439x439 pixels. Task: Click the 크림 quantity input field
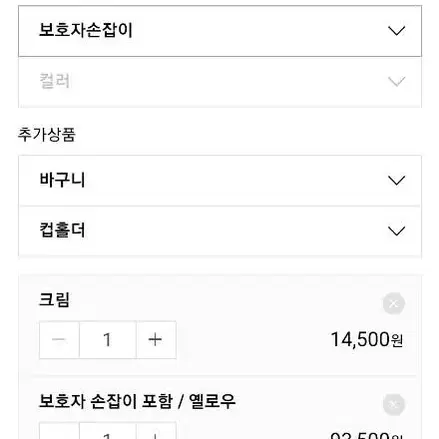point(108,340)
